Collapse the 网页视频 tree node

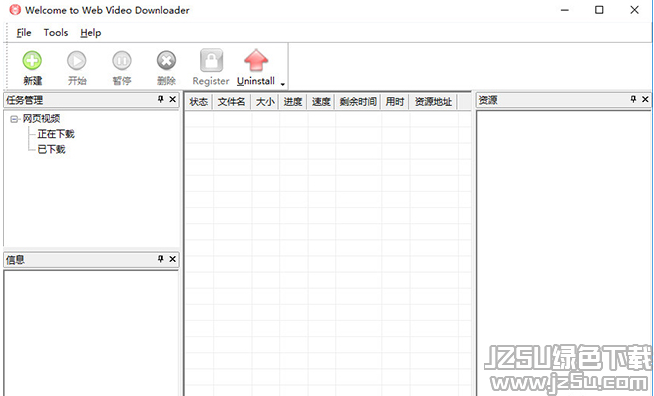[14, 119]
